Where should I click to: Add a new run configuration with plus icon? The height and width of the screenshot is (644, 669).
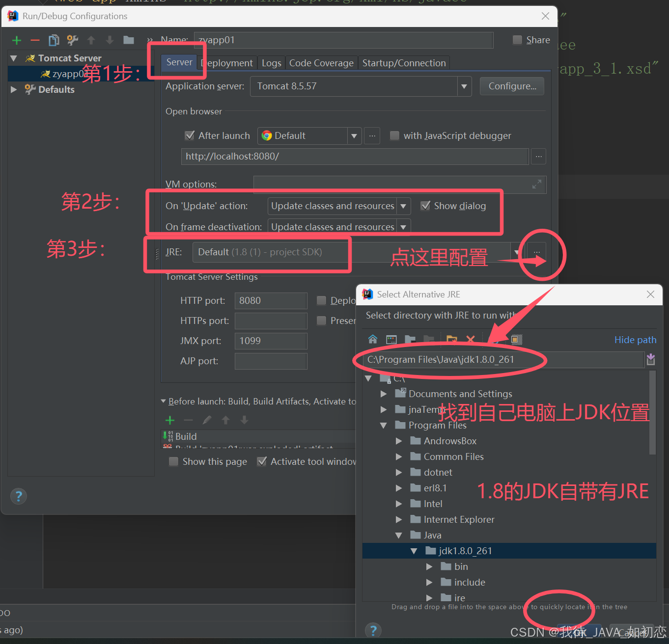click(17, 40)
